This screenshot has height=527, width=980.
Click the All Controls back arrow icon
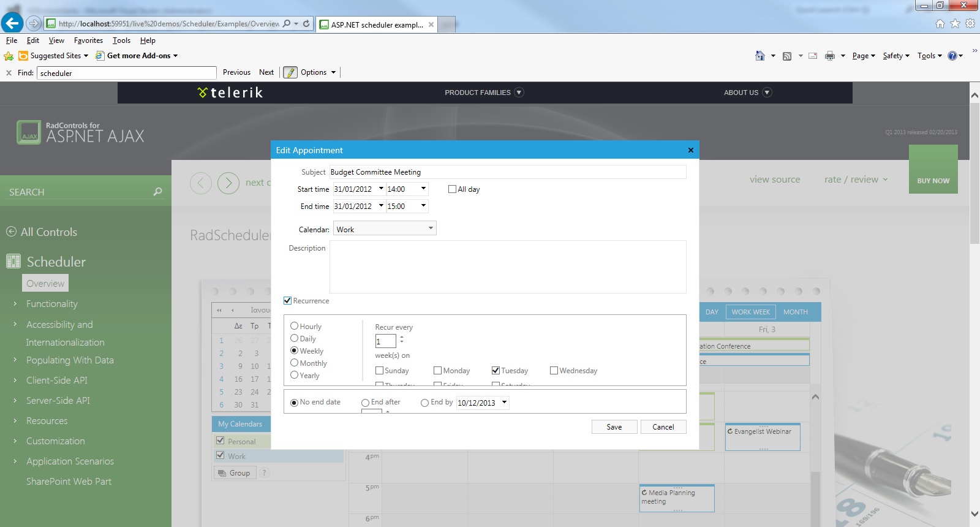11,232
